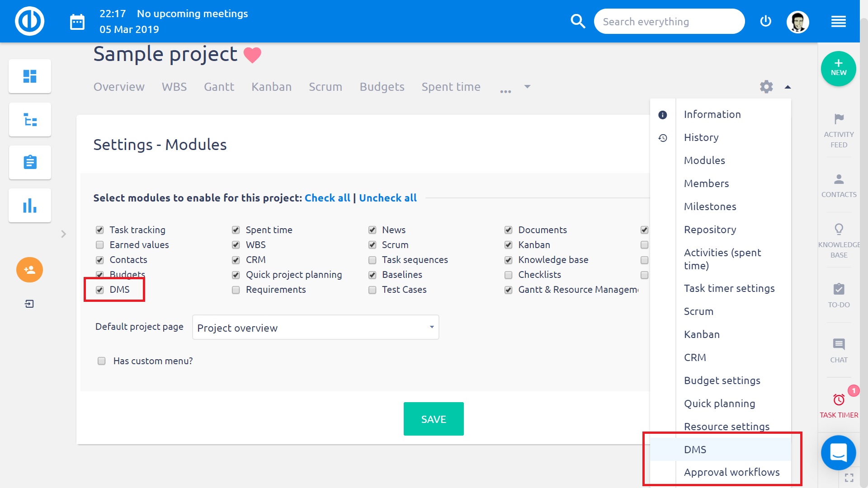Click the orange invite user icon
The width and height of the screenshot is (868, 488).
29,270
